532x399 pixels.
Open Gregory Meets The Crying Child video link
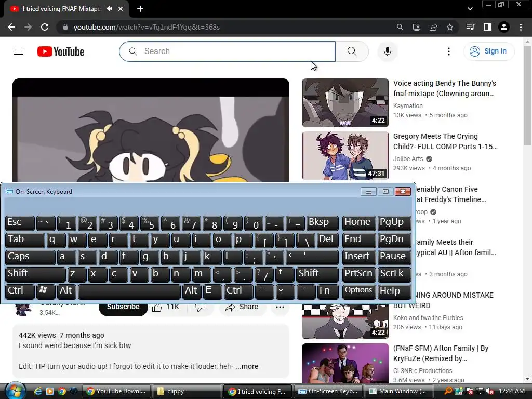coord(445,141)
